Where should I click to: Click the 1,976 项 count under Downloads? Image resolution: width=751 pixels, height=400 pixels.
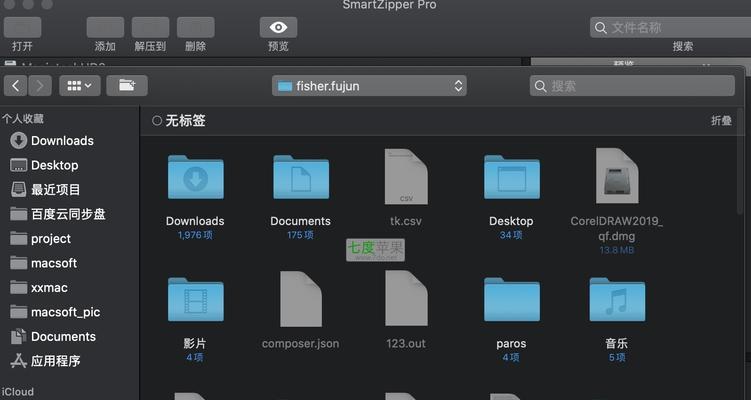[195, 235]
